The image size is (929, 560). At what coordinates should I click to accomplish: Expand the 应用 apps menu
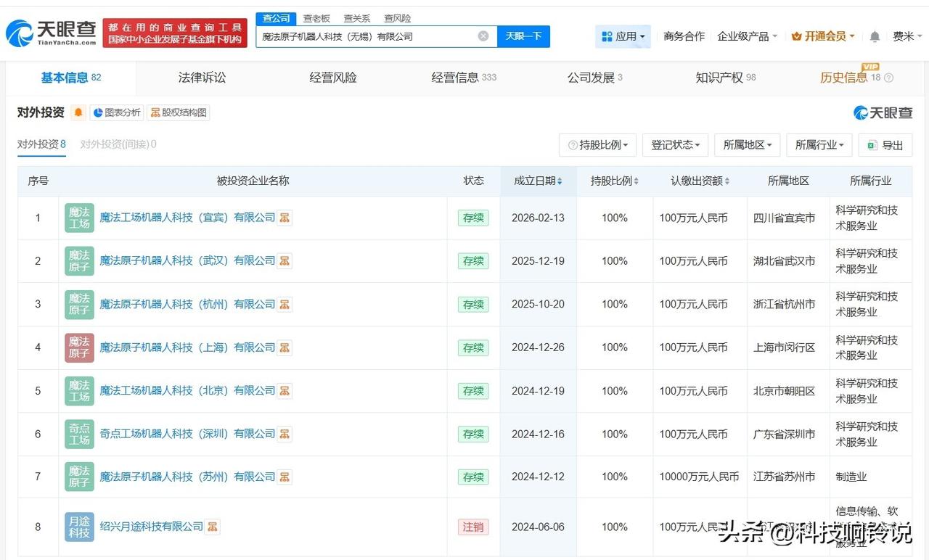tap(623, 36)
